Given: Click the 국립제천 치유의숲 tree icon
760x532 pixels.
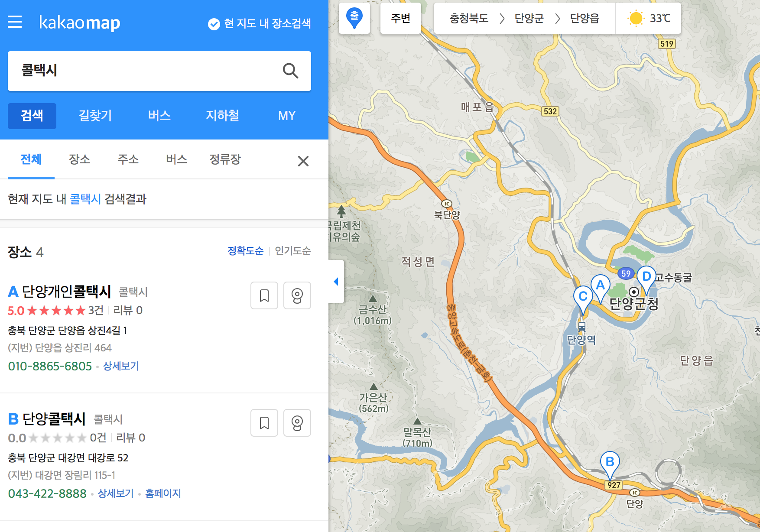Looking at the screenshot, I should (341, 211).
